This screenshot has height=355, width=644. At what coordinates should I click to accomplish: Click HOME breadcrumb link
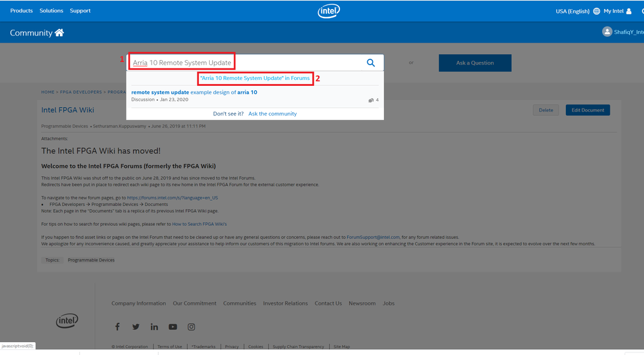[x=48, y=92]
